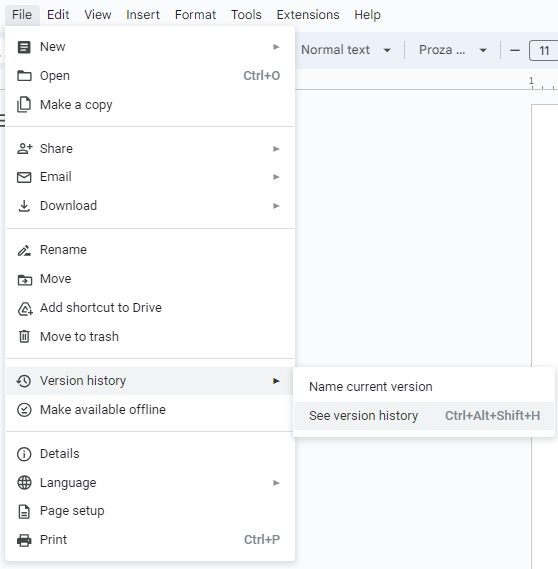The height and width of the screenshot is (569, 558).
Task: Open the Format menu
Action: tap(195, 15)
